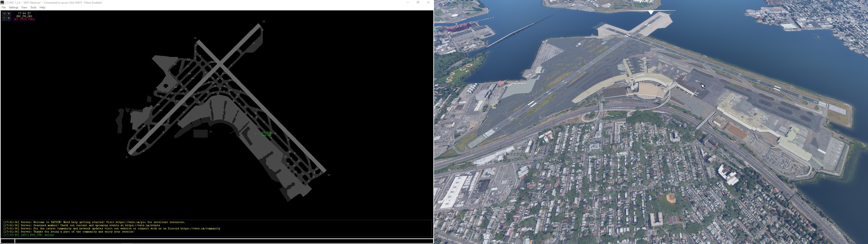
Task: Open the vats.im/community Discord link
Action: [x=200, y=228]
